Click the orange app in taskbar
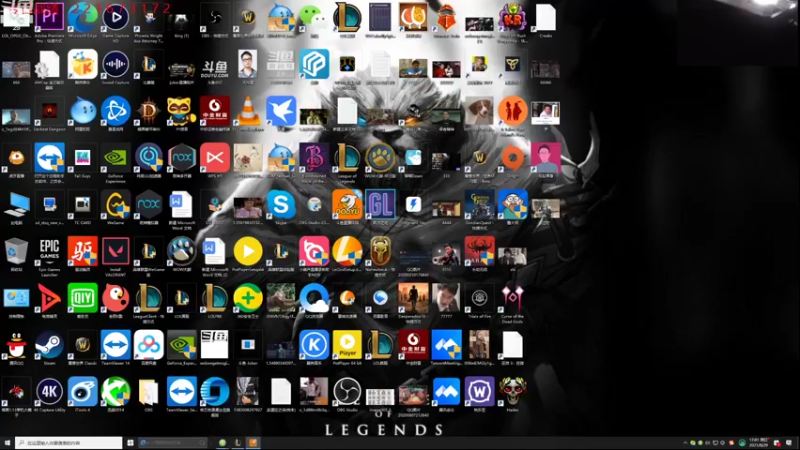 (253, 443)
